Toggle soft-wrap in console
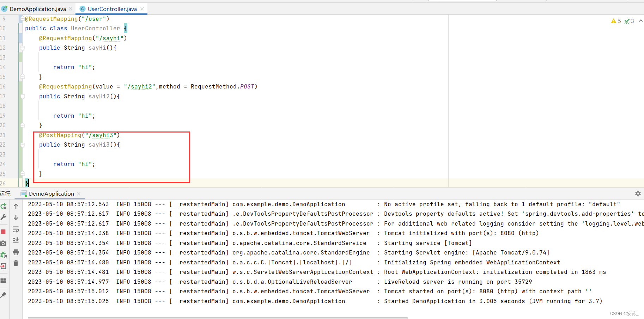The image size is (644, 319). [16, 229]
